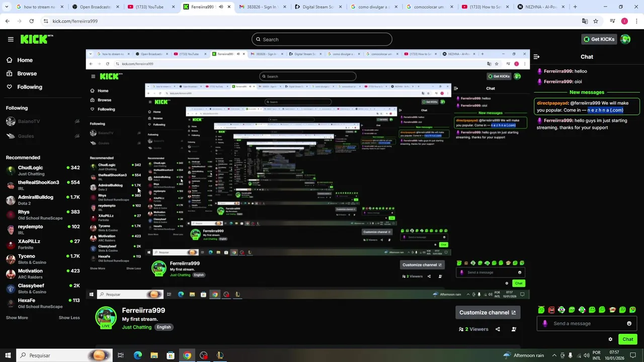Insert the red angry emote into chat

[x=551, y=310]
